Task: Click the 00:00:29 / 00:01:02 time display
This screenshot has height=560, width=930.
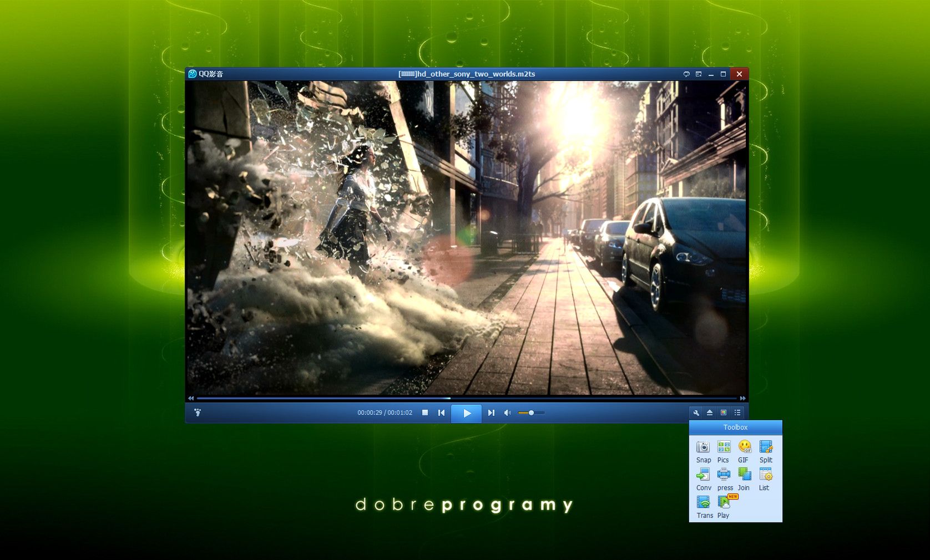Action: [385, 413]
